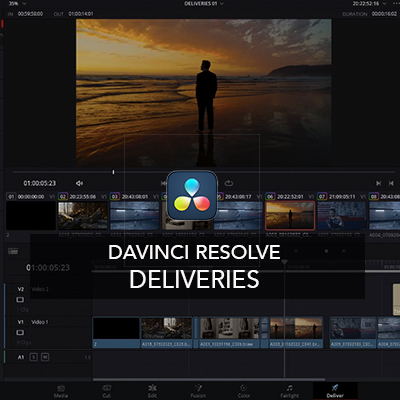Open the Fusion page
The width and height of the screenshot is (400, 400).
pyautogui.click(x=198, y=391)
